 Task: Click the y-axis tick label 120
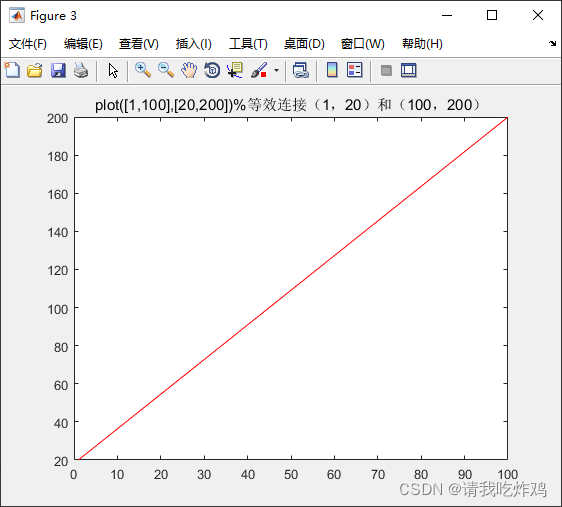57,270
